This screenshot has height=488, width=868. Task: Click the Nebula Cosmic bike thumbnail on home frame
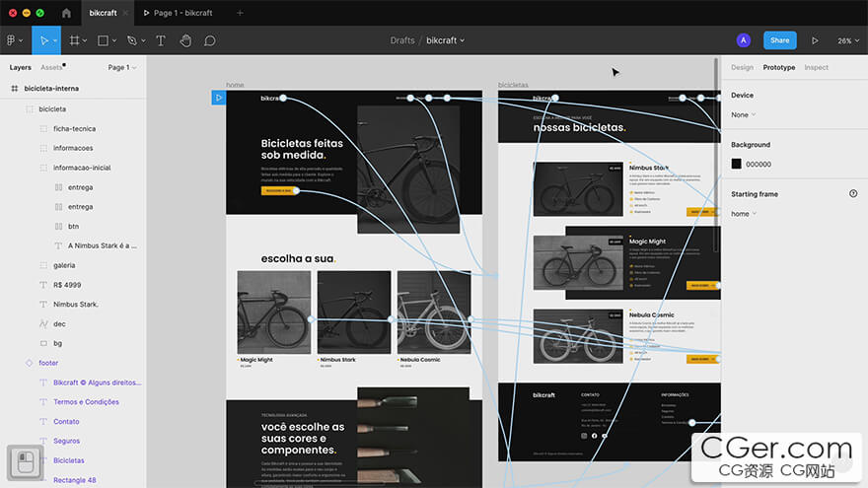coord(434,313)
